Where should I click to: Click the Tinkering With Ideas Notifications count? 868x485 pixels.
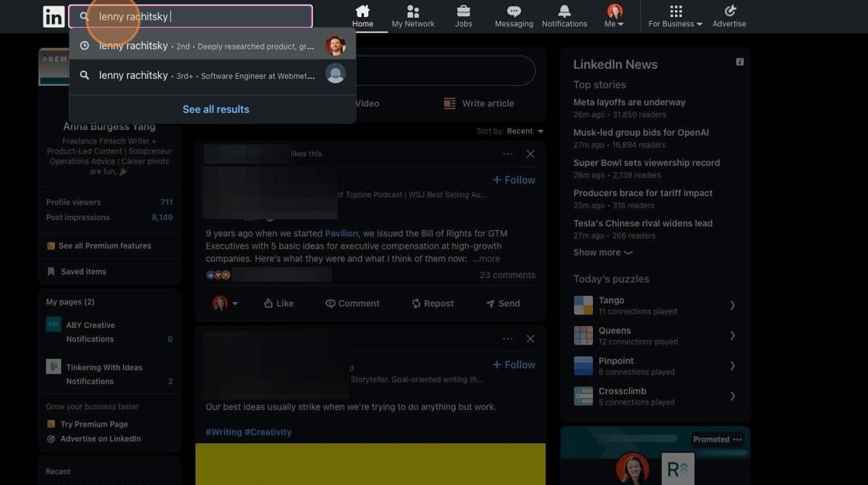(x=170, y=381)
